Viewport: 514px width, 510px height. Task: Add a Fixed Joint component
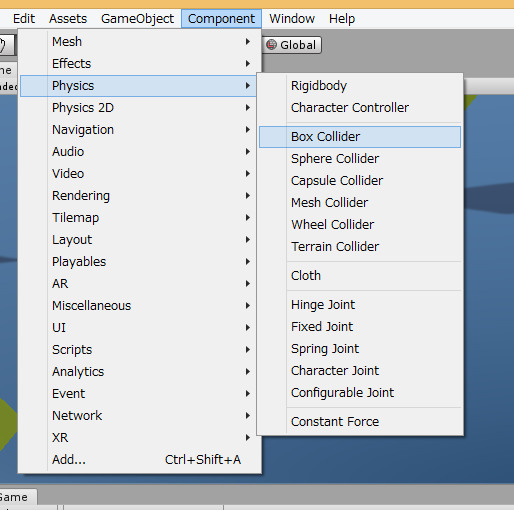click(360, 327)
